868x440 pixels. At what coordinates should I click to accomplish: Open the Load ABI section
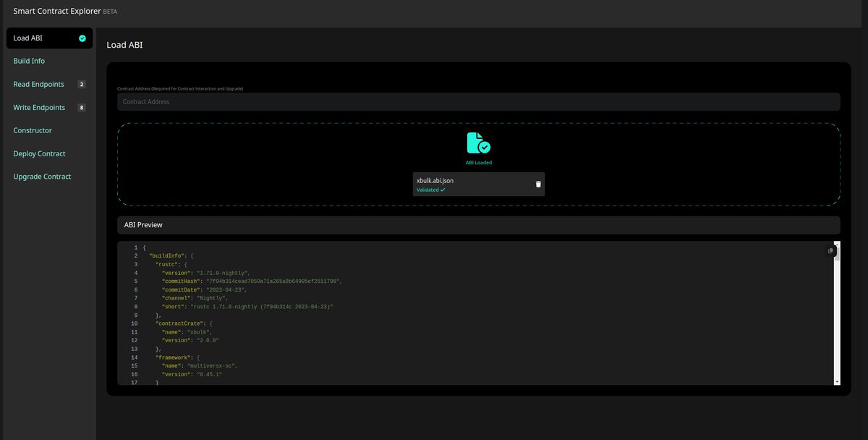[49, 38]
